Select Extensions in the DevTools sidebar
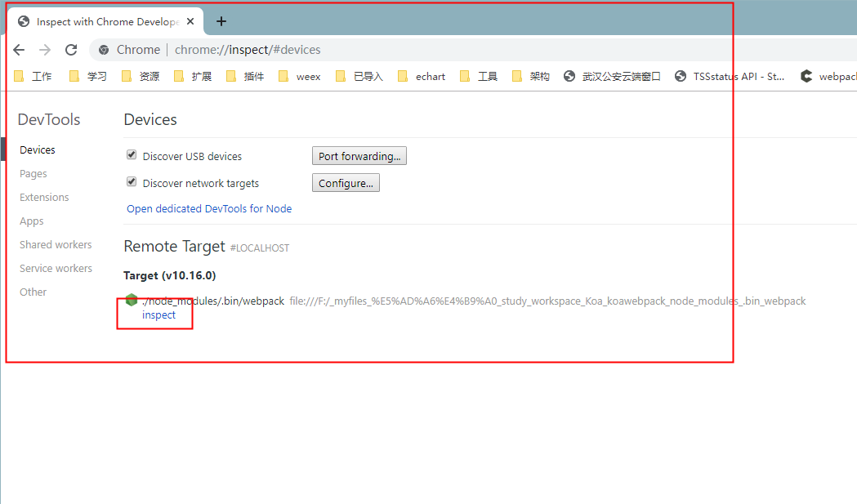Screen dimensions: 857x504 44,198
